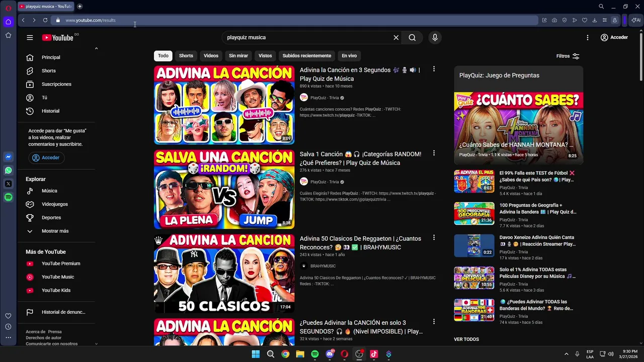Open more options for Adivina la Canción en 3 Segundos

[434, 69]
